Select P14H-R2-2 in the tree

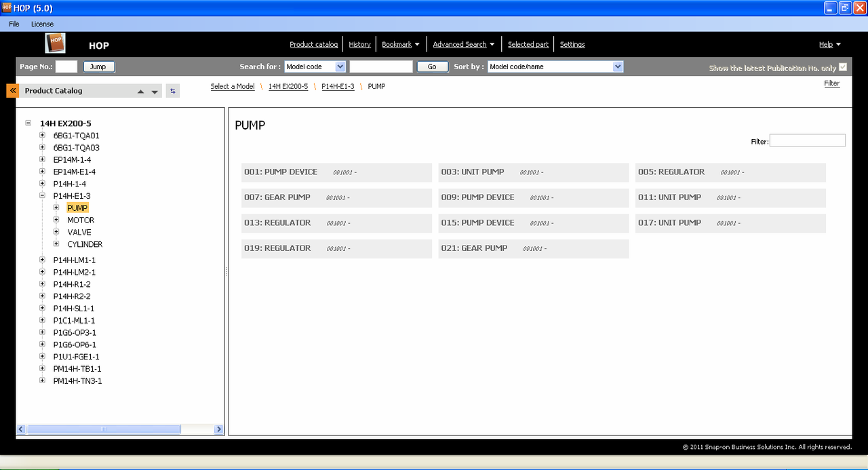[72, 296]
